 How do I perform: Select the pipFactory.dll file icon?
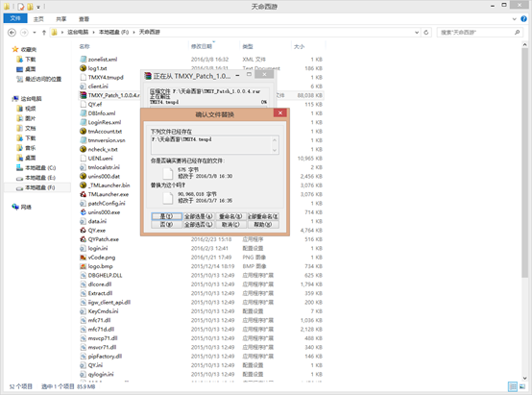pyautogui.click(x=84, y=356)
